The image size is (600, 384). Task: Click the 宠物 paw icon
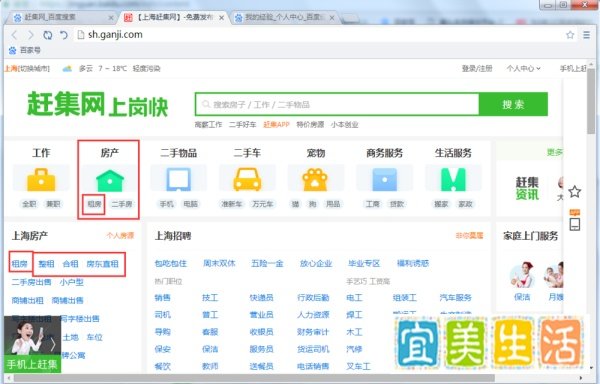pos(315,179)
